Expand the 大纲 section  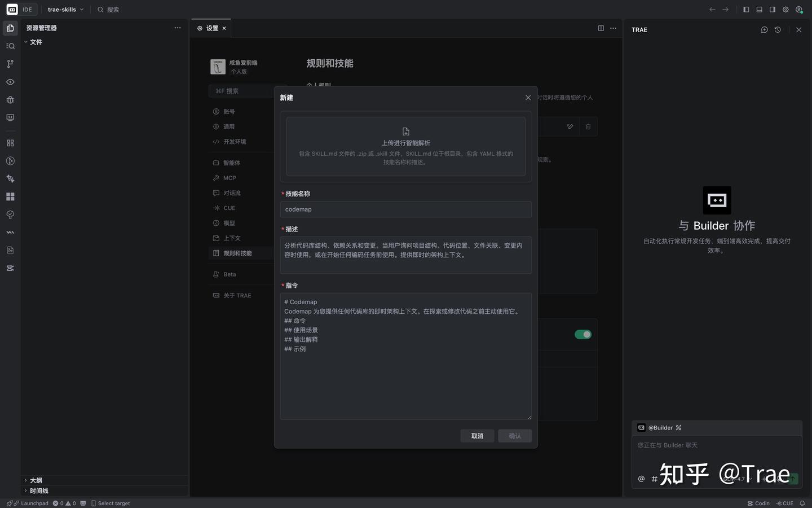33,480
